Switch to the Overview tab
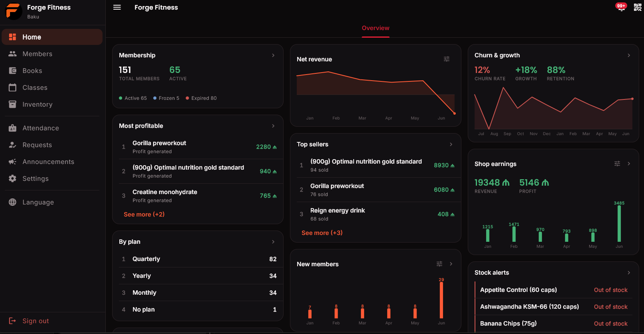 click(x=376, y=28)
